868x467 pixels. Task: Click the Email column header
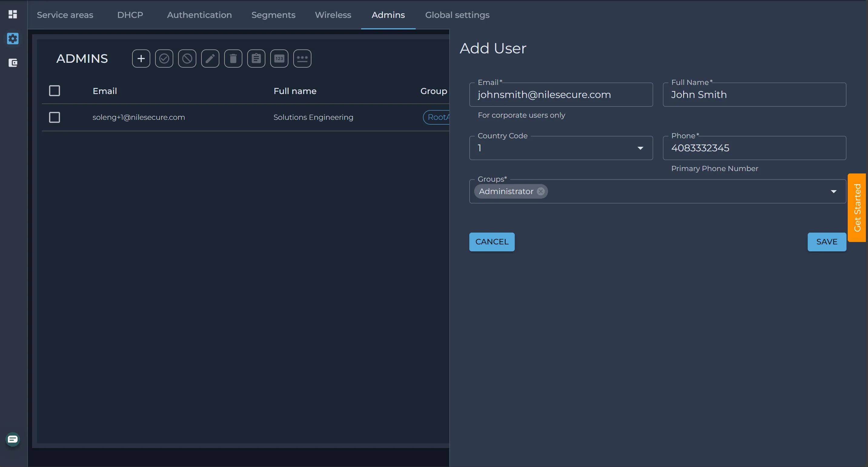[105, 91]
